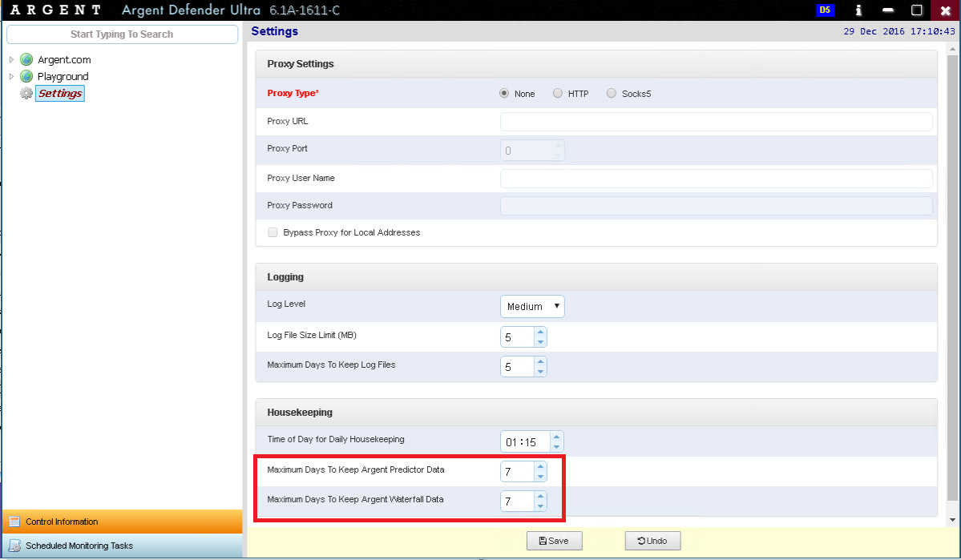This screenshot has height=560, width=961.
Task: Click the Control Information panel icon
Action: coord(14,522)
